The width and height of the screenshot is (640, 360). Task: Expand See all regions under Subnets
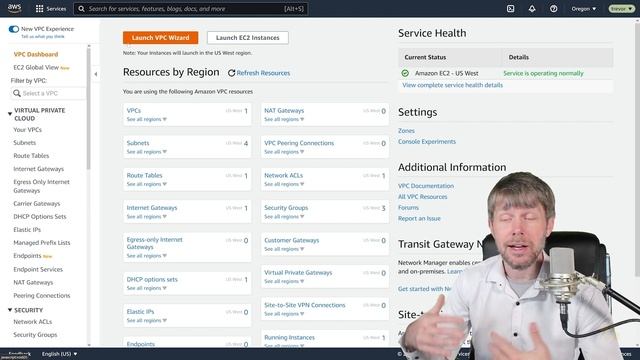tap(146, 152)
